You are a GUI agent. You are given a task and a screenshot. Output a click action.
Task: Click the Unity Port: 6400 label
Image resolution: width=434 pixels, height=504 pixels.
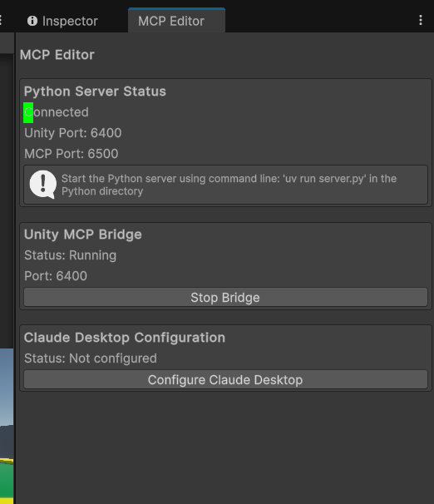coord(73,133)
